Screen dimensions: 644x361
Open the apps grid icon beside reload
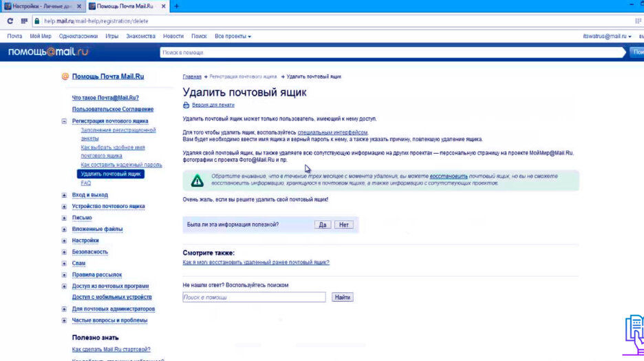tap(23, 21)
